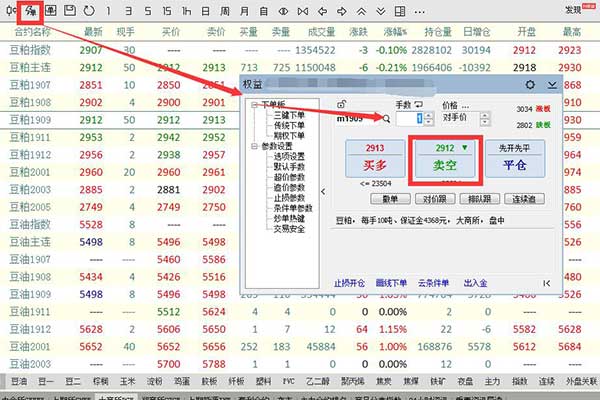This screenshot has height=400, width=600.
Task: Click the search magnifier beside contract code
Action: (x=387, y=119)
